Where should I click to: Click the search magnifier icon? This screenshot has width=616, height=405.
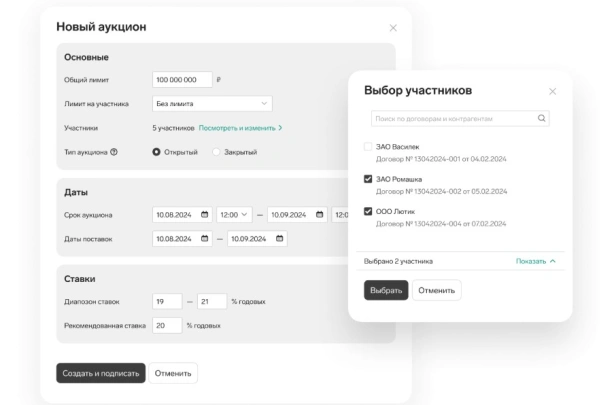tap(541, 118)
